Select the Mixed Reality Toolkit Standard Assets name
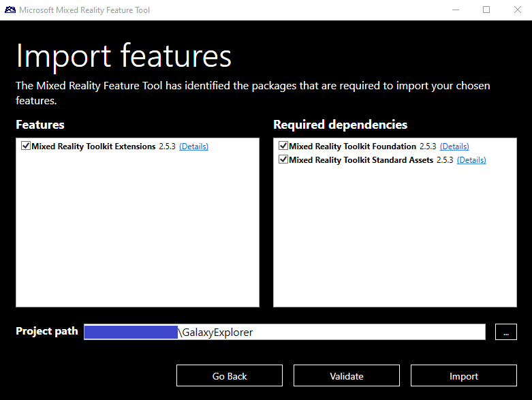532x400 pixels. (361, 160)
